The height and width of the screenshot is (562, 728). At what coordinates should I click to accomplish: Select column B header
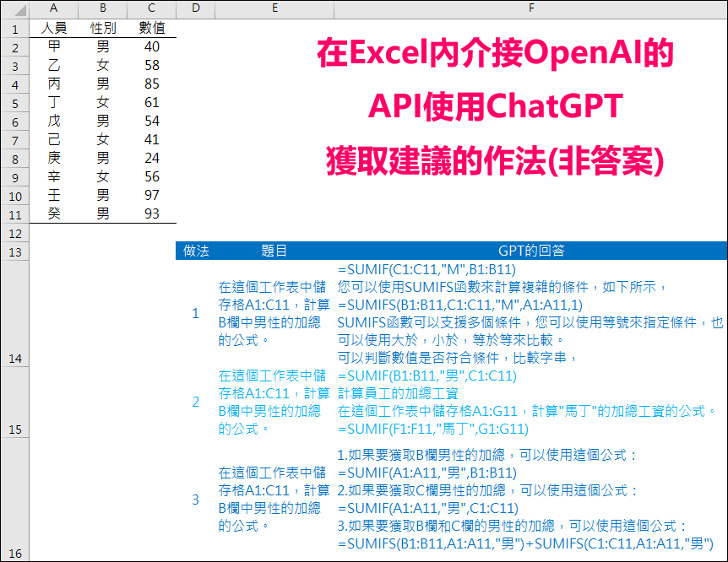point(102,8)
